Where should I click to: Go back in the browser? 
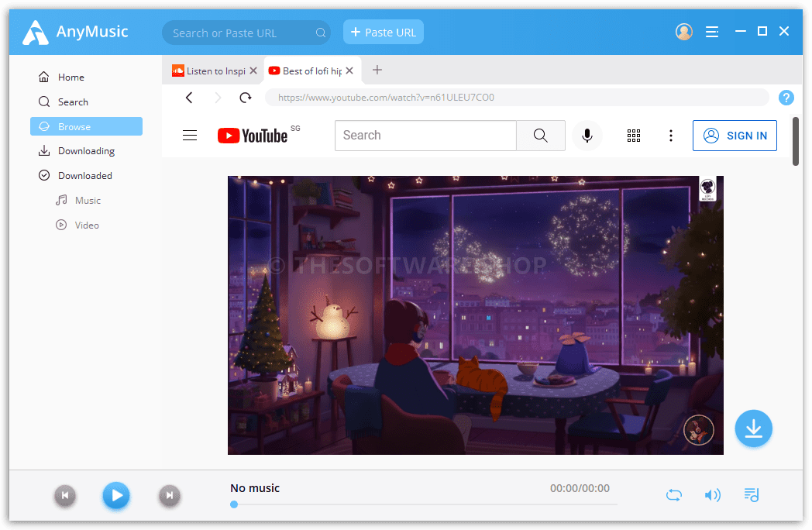pos(190,98)
